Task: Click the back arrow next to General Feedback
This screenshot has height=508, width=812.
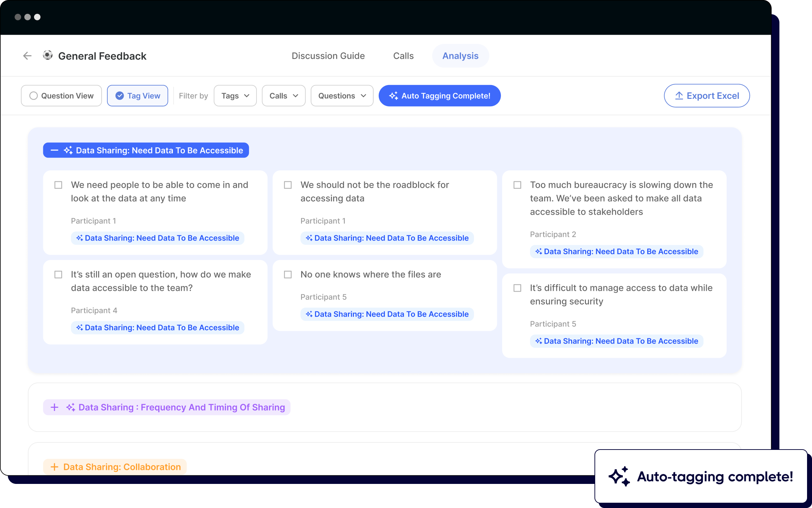Action: 27,56
